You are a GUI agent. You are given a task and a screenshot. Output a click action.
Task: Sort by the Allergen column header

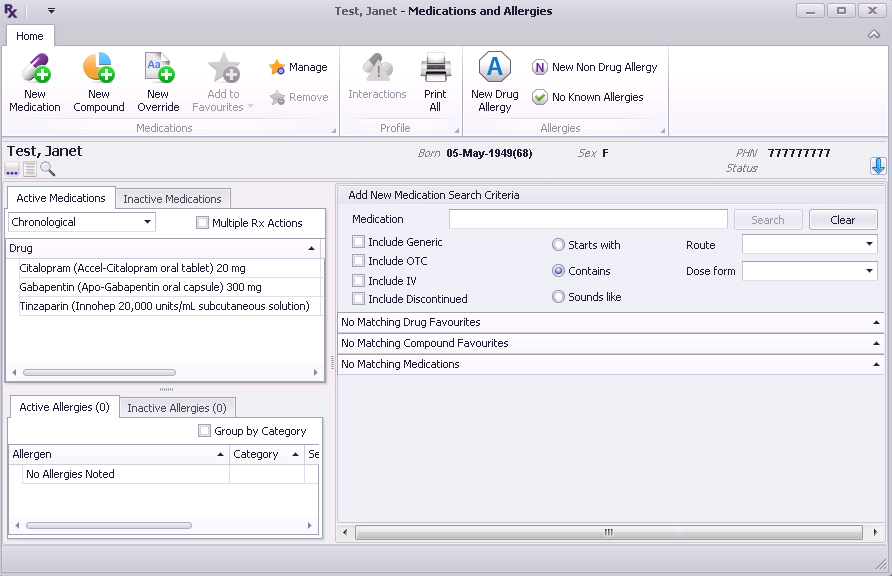[118, 454]
